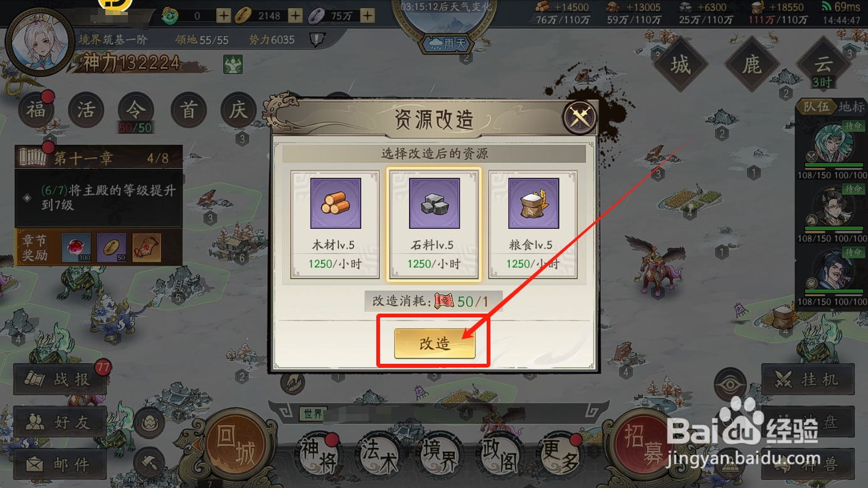The width and height of the screenshot is (868, 488).
Task: Switch to the 队伍 team tab
Action: pos(817,107)
